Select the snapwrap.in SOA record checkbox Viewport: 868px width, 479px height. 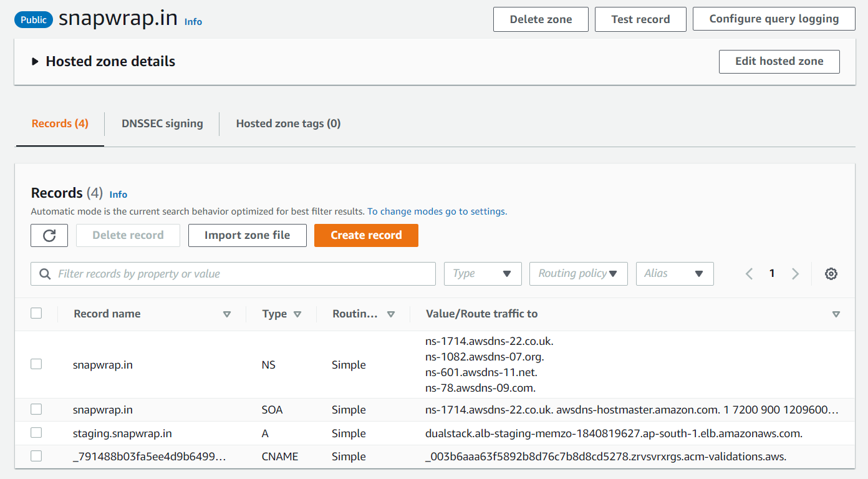(x=36, y=409)
